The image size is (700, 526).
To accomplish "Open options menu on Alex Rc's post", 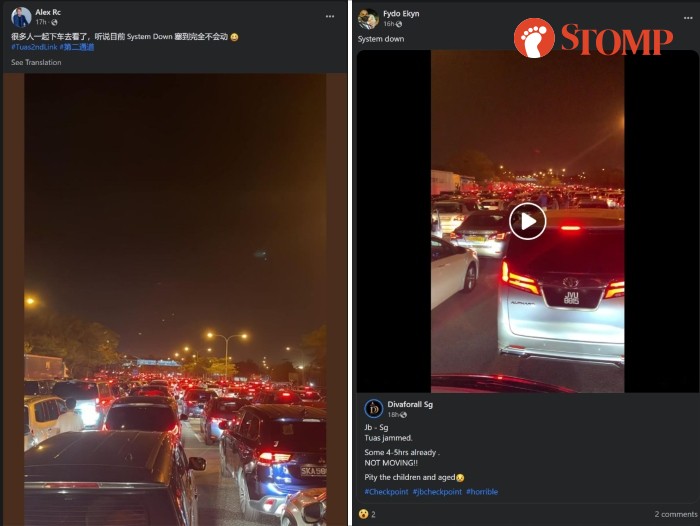I will 330,17.
